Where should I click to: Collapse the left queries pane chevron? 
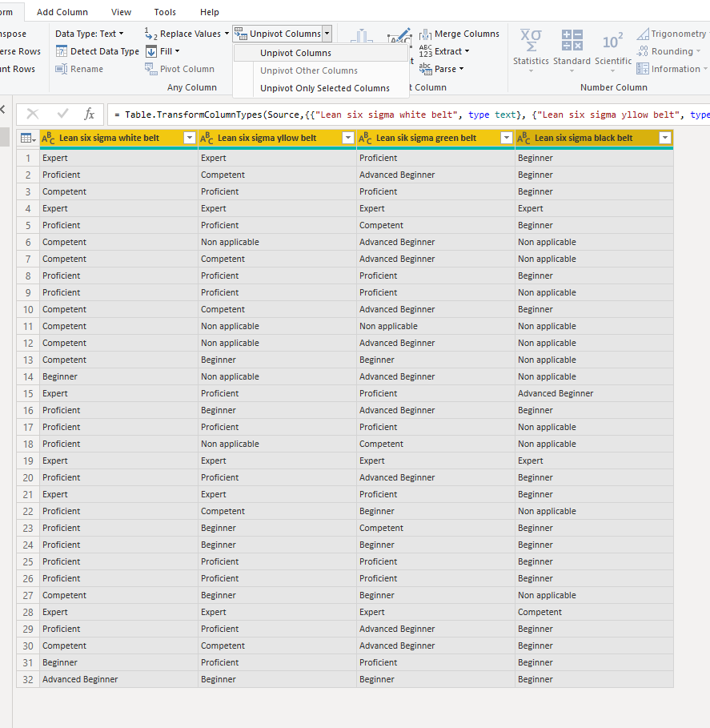(2, 110)
